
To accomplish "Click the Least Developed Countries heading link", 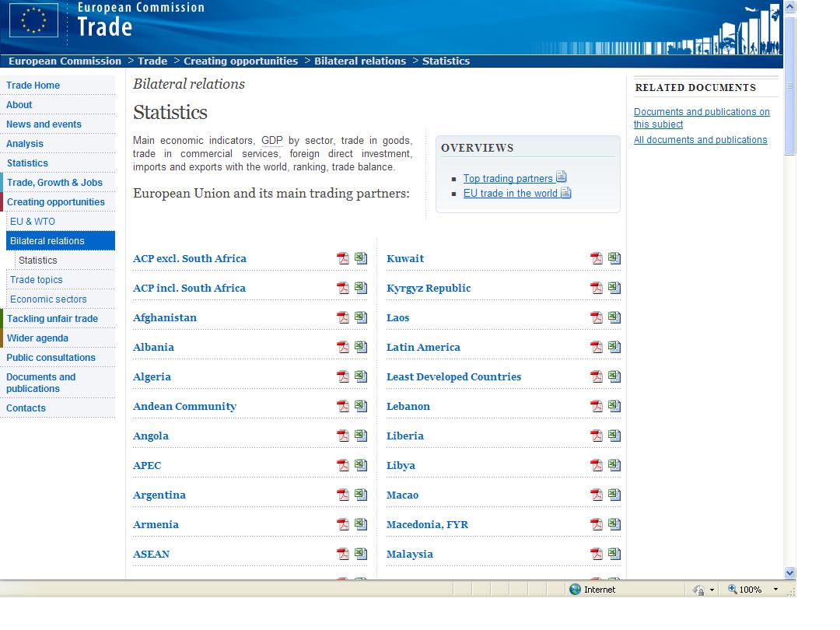I will point(453,377).
